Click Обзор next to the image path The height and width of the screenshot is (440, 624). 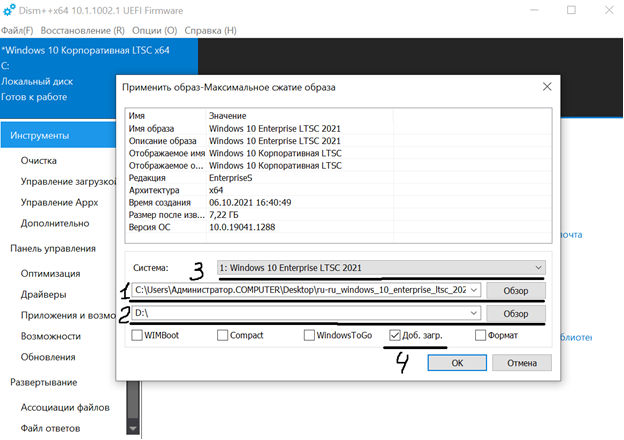(x=517, y=290)
